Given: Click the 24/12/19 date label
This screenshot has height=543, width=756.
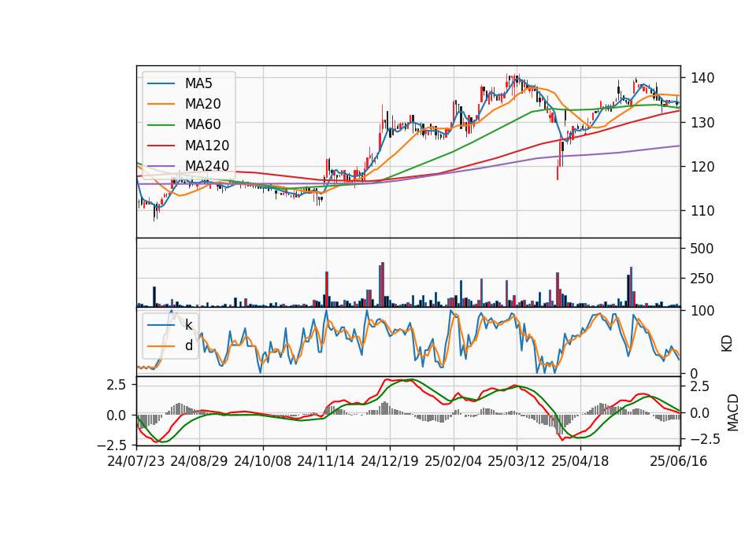Looking at the screenshot, I should coord(390,461).
